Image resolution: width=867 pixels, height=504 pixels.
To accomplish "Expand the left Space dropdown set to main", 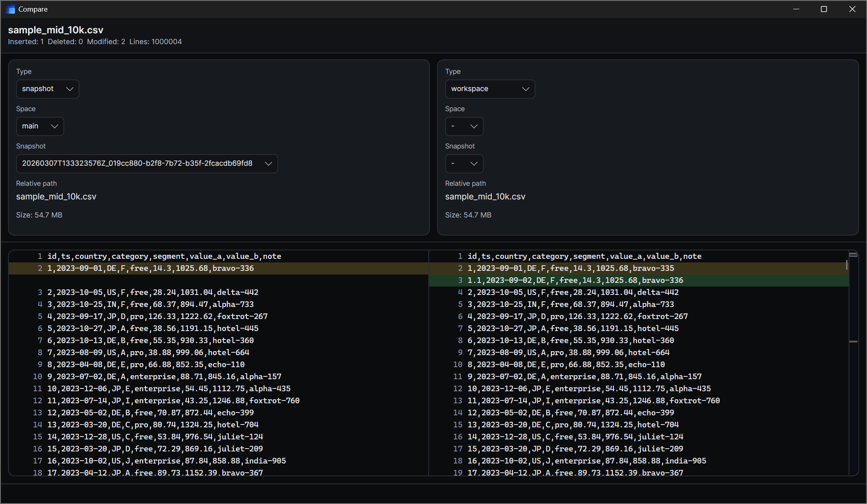I will (x=40, y=126).
